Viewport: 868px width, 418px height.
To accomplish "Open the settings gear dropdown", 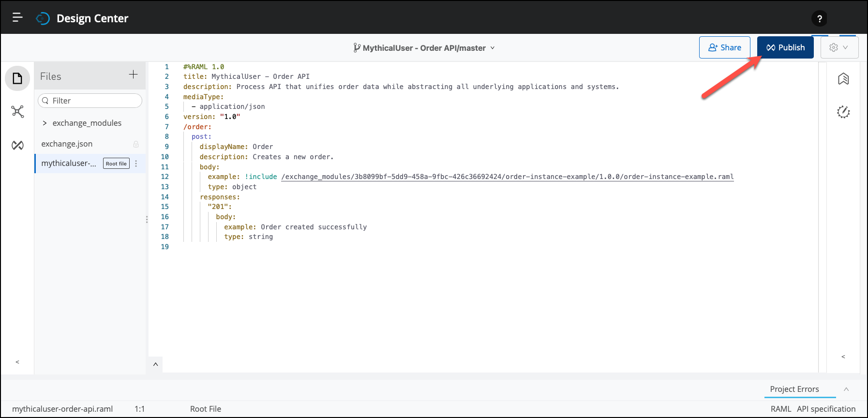I will pyautogui.click(x=839, y=47).
